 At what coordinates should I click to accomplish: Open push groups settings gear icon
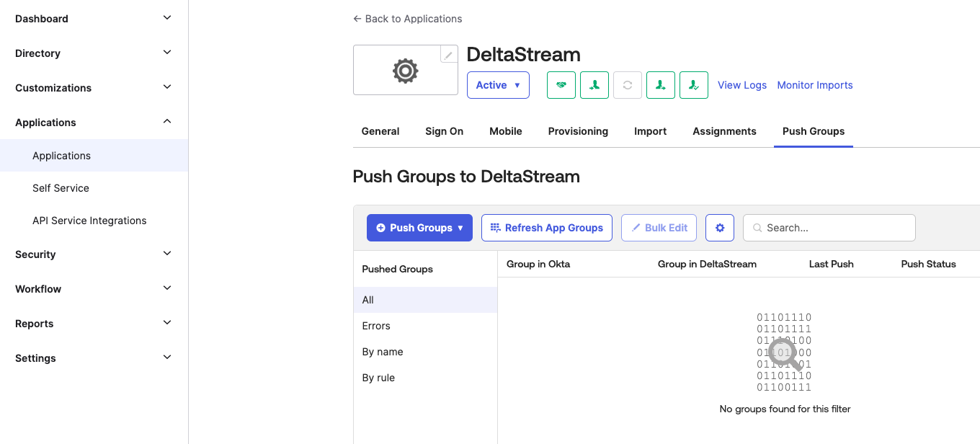coord(720,228)
